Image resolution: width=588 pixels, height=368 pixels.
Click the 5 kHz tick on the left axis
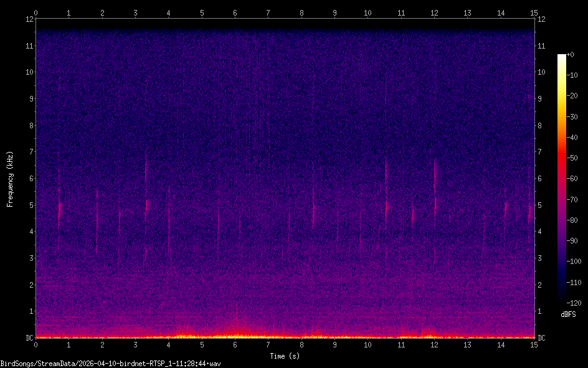click(x=30, y=205)
